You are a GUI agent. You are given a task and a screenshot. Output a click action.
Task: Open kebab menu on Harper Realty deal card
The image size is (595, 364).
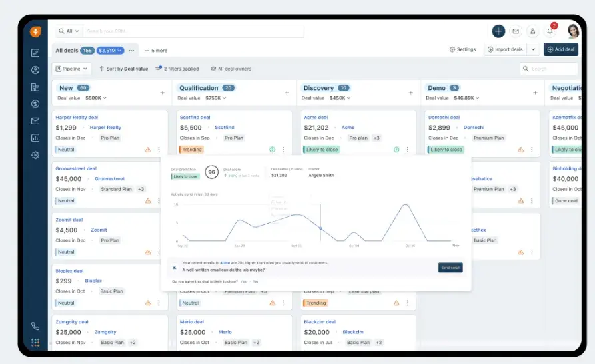coord(159,150)
